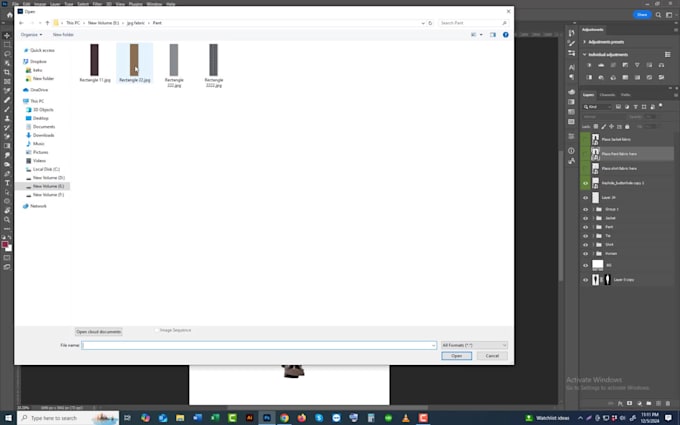The width and height of the screenshot is (680, 425).
Task: Open the Filter menu in Photoshop
Action: tap(97, 4)
